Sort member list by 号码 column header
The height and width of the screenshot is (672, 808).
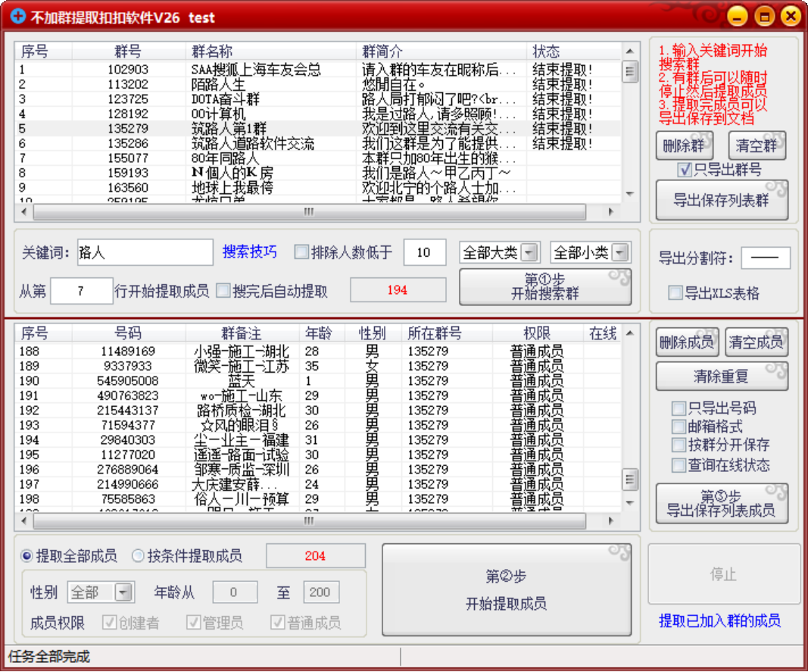click(x=128, y=333)
